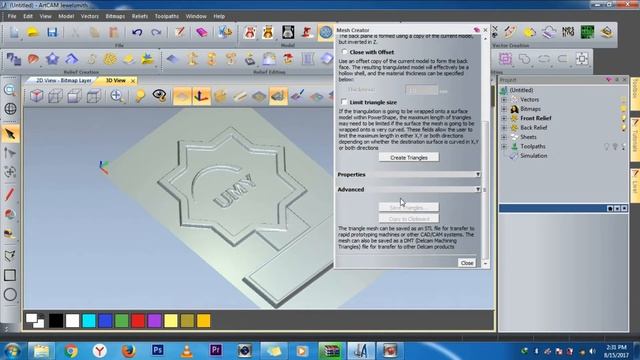Image resolution: width=640 pixels, height=360 pixels.
Task: Expand the Sheets tree node
Action: pos(504,137)
